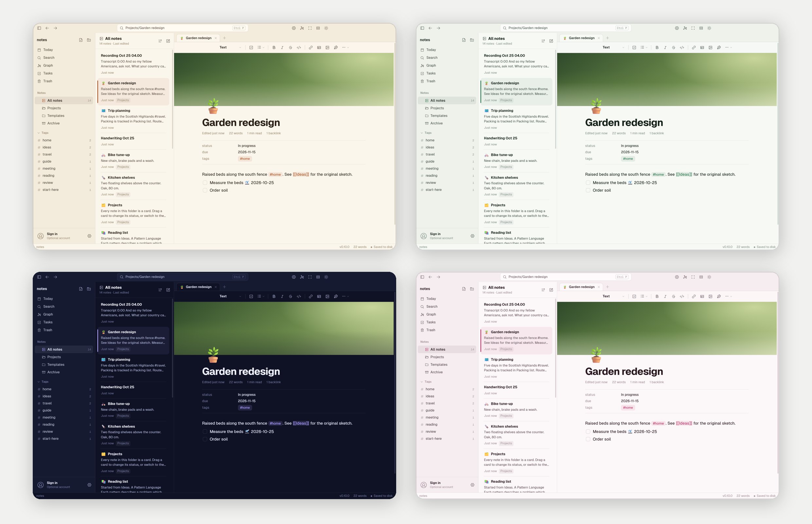812x524 pixels.
Task: Insert inline code in dark window toolbar
Action: 299,296
